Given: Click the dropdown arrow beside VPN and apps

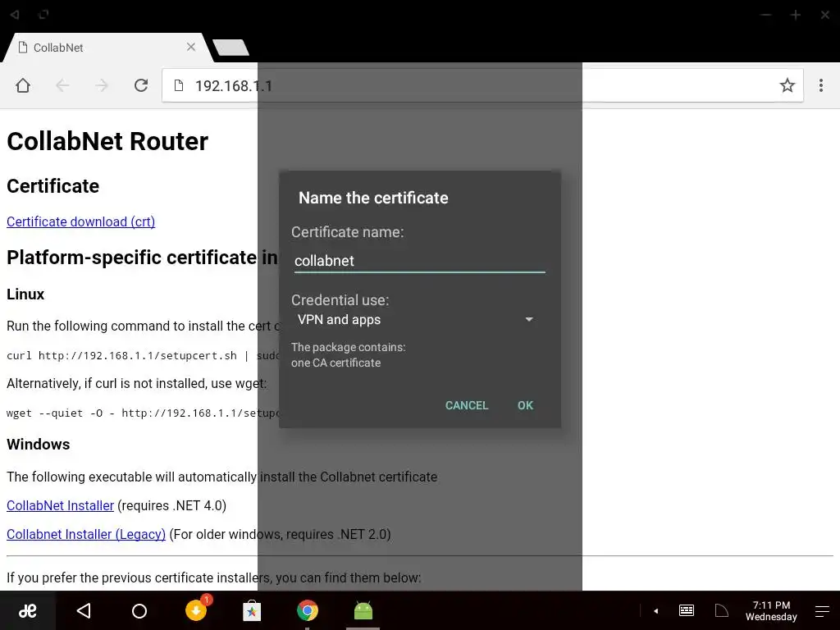Looking at the screenshot, I should 529,319.
